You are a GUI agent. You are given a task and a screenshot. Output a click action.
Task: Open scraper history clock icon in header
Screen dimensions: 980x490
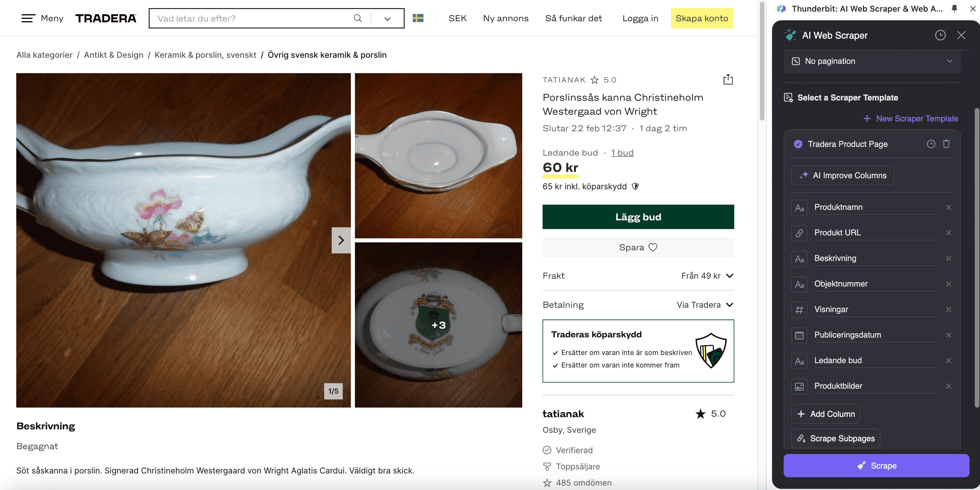coord(940,35)
